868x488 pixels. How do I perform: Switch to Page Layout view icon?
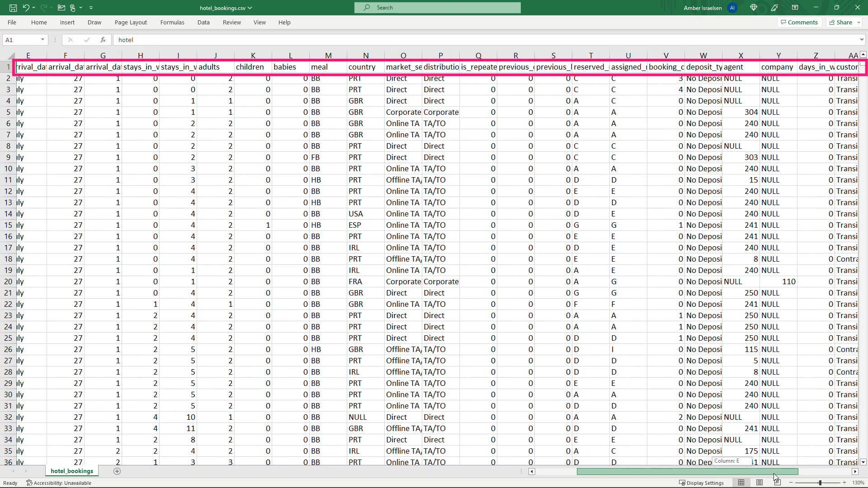[759, 483]
